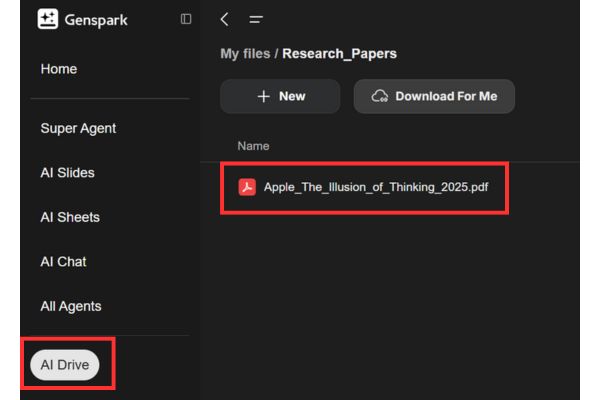The image size is (600, 400).
Task: Sort files by the Name column header
Action: coord(253,146)
